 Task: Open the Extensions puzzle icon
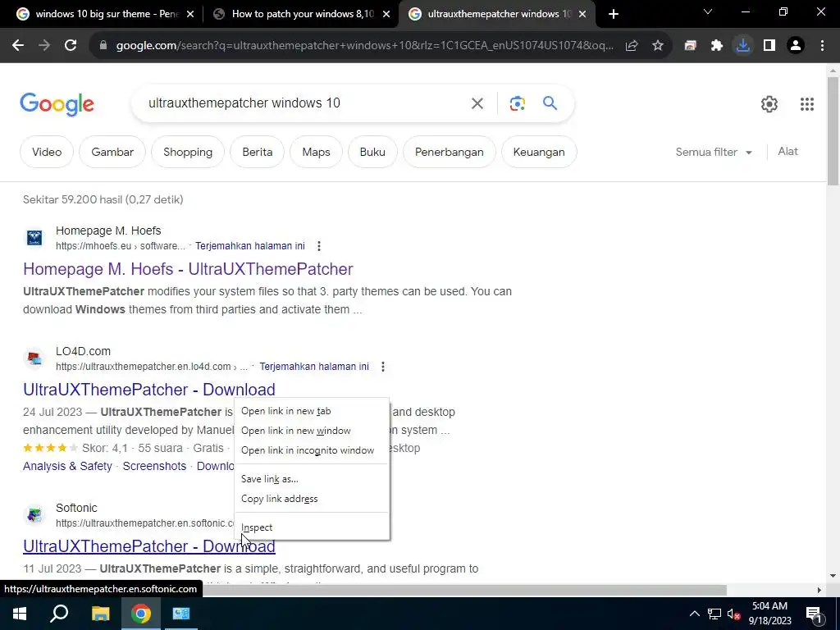[717, 46]
